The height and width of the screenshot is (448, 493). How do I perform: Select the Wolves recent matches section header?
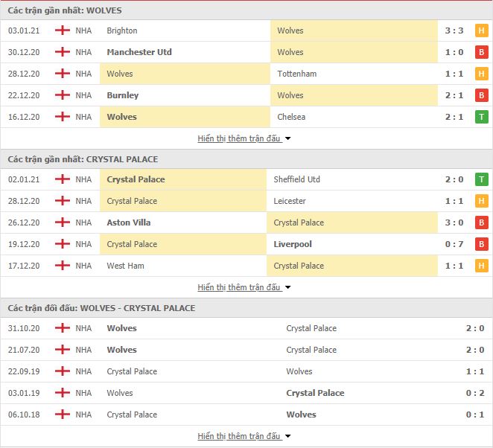click(x=246, y=10)
